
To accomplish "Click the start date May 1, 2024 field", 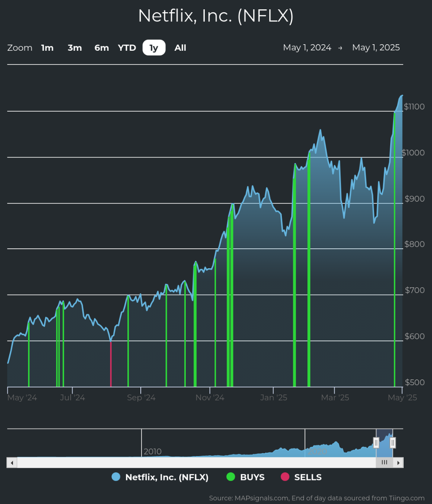I will (307, 47).
